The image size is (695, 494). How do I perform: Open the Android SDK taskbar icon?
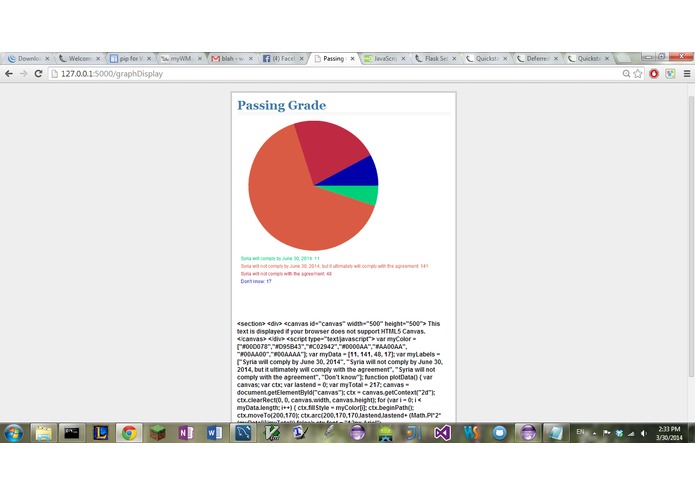[x=386, y=433]
